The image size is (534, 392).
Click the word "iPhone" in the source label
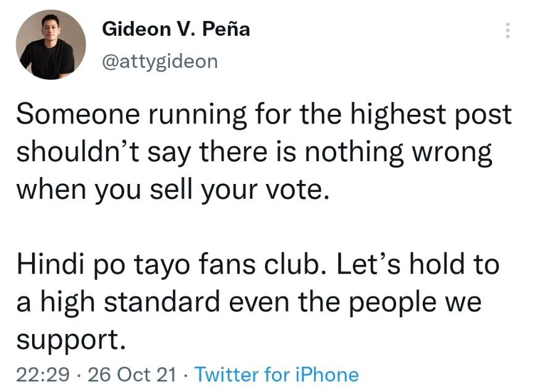[327, 375]
